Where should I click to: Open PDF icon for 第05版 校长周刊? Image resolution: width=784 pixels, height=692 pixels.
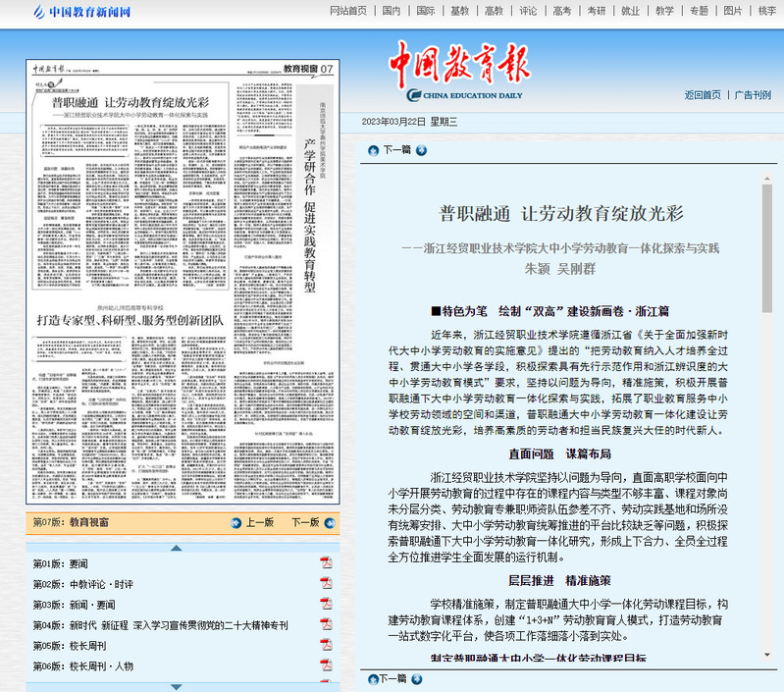pyautogui.click(x=326, y=646)
